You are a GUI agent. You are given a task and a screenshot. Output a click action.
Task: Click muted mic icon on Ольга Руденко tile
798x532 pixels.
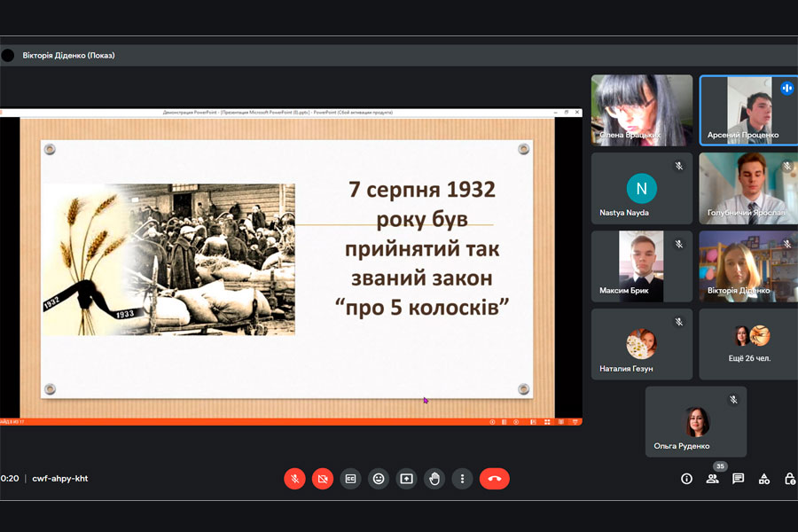pos(733,400)
